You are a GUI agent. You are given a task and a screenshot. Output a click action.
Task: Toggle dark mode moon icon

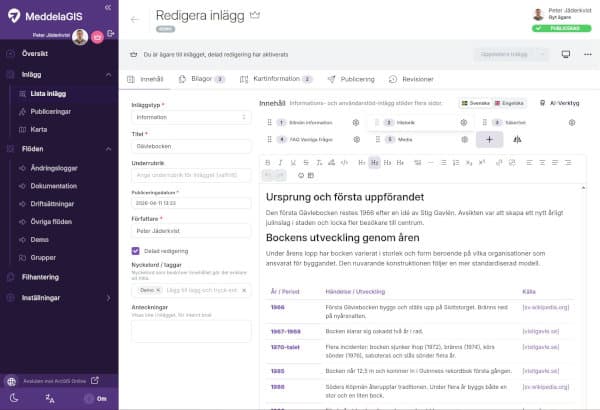(x=14, y=398)
